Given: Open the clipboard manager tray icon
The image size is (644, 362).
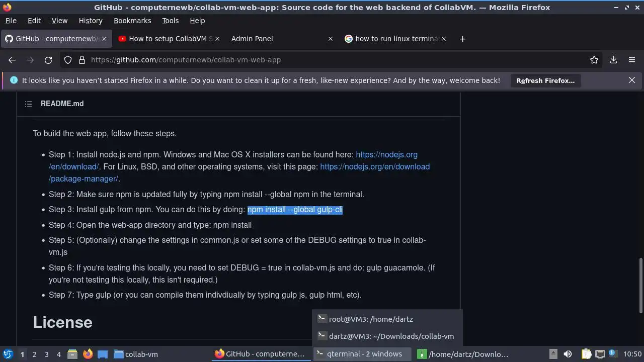Looking at the screenshot, I should 586,354.
